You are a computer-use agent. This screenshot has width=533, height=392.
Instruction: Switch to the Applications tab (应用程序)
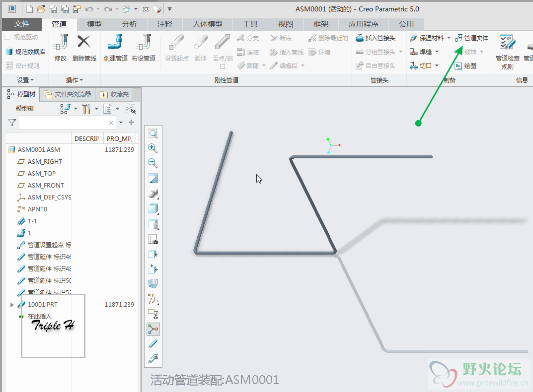(x=364, y=24)
